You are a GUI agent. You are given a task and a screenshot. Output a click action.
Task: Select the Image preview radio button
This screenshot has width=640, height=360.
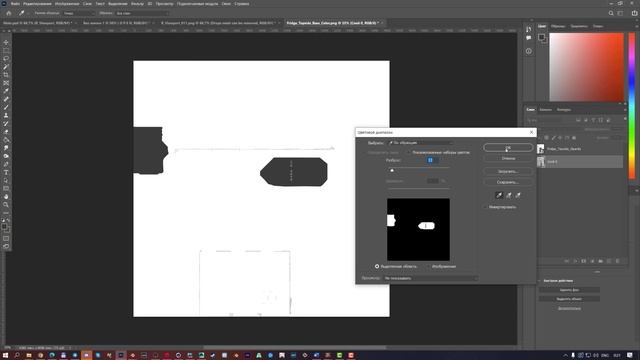point(429,267)
